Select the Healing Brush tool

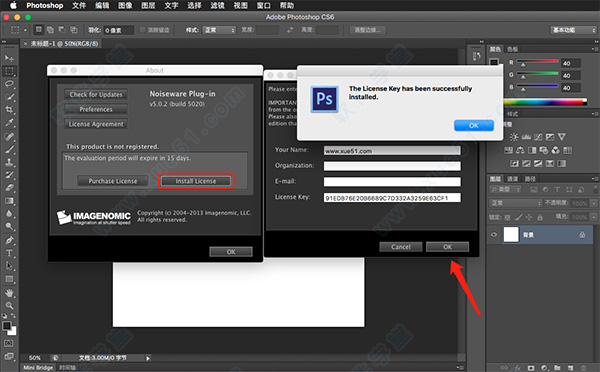point(9,136)
